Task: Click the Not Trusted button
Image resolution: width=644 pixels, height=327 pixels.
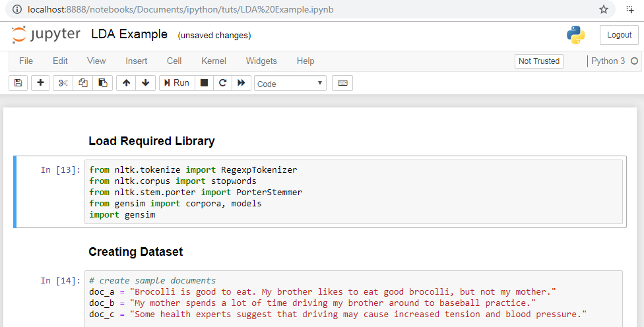Action: point(539,61)
